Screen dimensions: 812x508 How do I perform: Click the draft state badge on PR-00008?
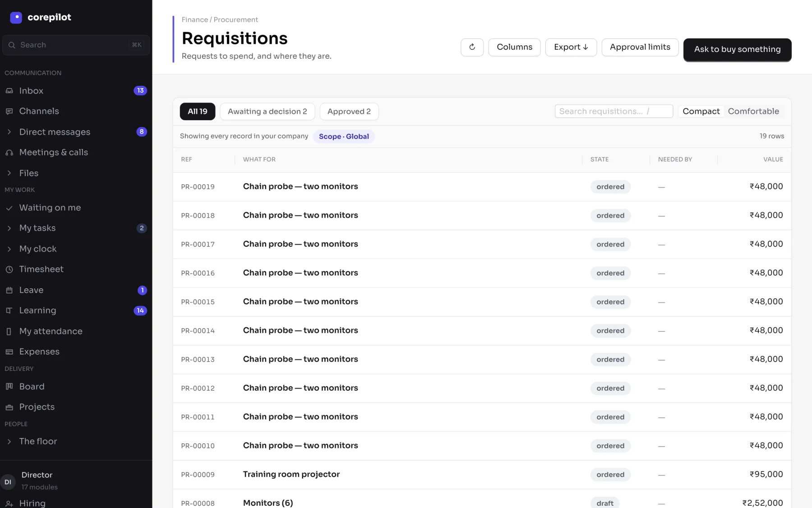pos(605,503)
